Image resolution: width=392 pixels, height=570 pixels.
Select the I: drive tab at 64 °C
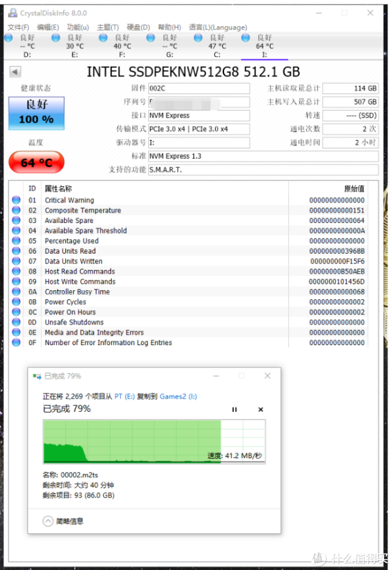tap(265, 46)
